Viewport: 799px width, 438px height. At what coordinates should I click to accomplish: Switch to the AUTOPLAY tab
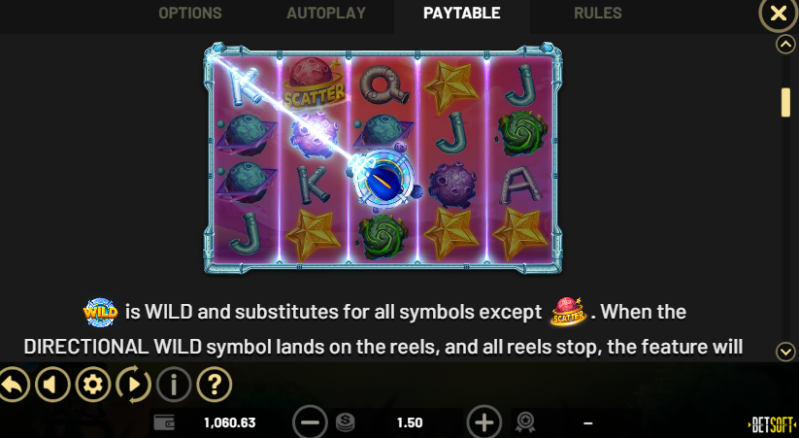pyautogui.click(x=326, y=13)
